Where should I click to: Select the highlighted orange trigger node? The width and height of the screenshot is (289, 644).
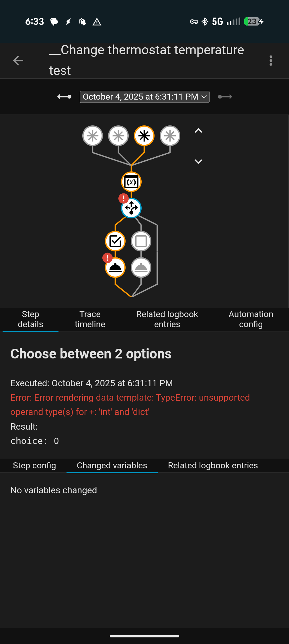pyautogui.click(x=144, y=136)
